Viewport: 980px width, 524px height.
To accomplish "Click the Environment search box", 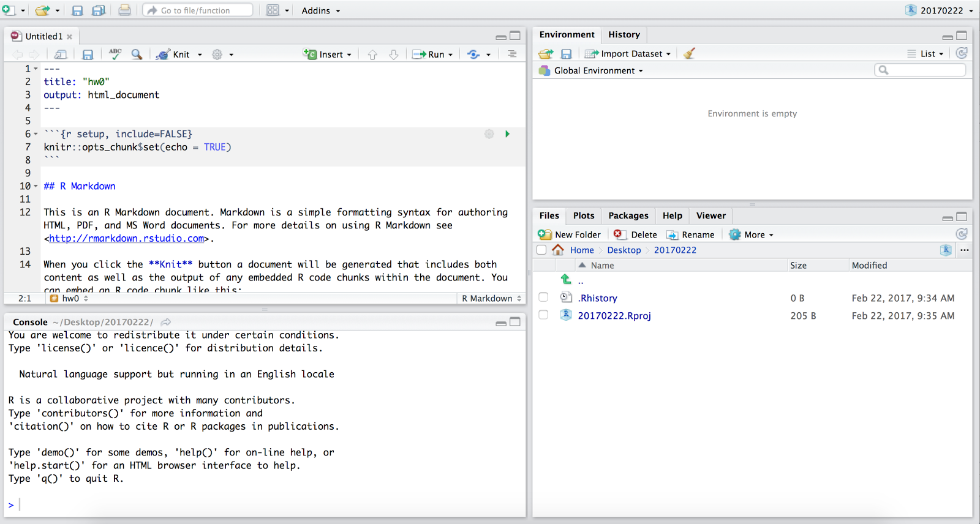I will click(x=920, y=70).
